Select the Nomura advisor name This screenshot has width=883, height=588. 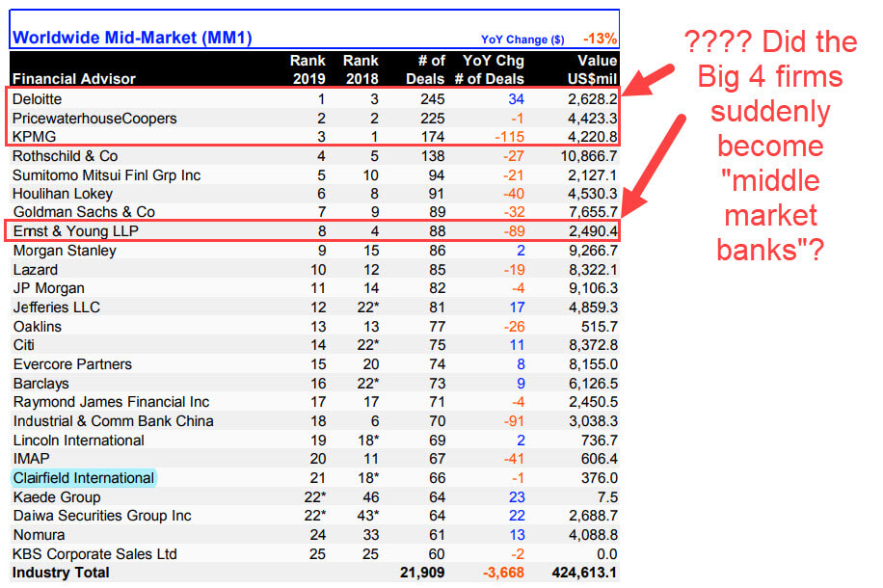pyautogui.click(x=39, y=535)
